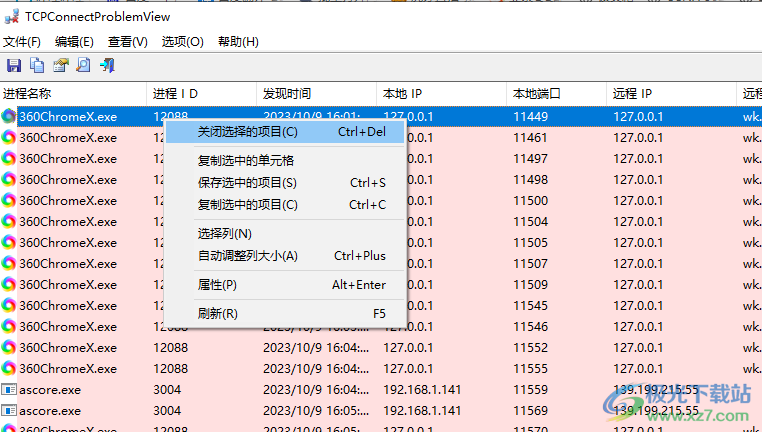Screen dimensions: 762x432
Task: Choose 复制选中的单元格 from context menu
Action: pos(285,160)
